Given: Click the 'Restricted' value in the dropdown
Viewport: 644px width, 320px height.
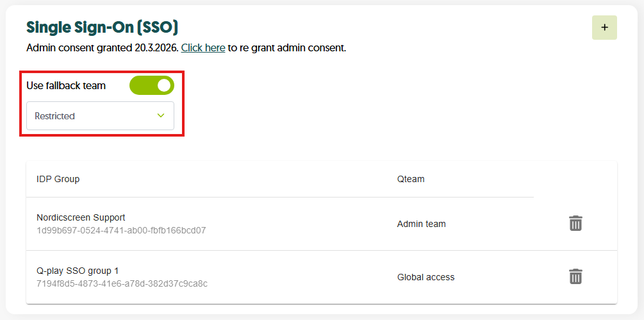Looking at the screenshot, I should click(x=55, y=116).
